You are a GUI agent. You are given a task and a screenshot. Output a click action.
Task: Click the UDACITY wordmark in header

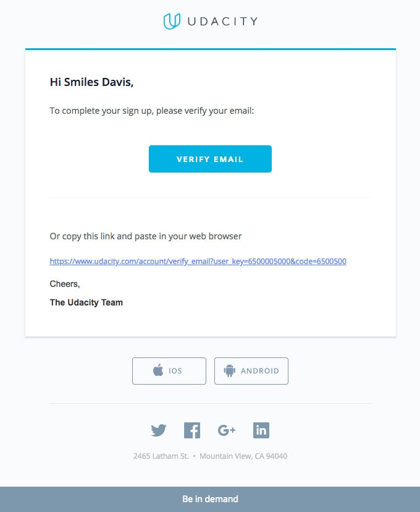(223, 22)
